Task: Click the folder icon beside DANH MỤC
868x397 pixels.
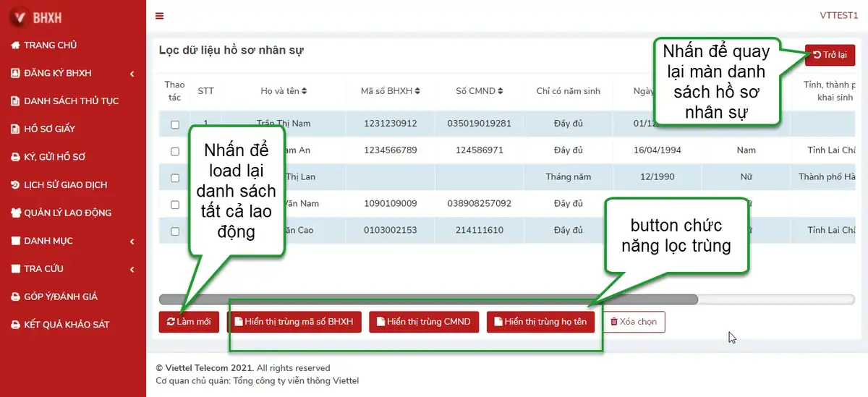Action: coord(14,241)
